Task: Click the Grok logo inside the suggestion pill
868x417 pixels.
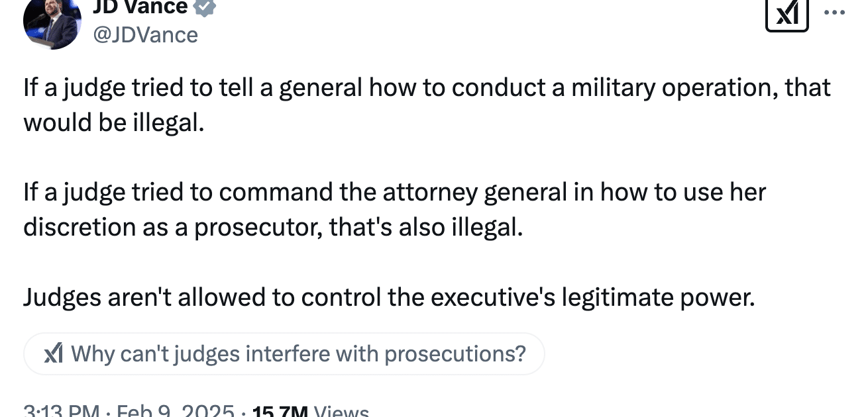Action: click(x=54, y=354)
